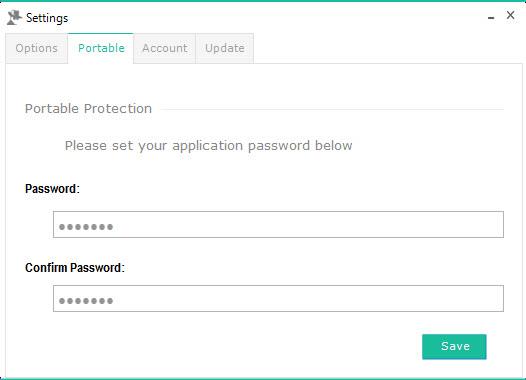The image size is (526, 380).
Task: Click the Password label
Action: [x=52, y=189]
